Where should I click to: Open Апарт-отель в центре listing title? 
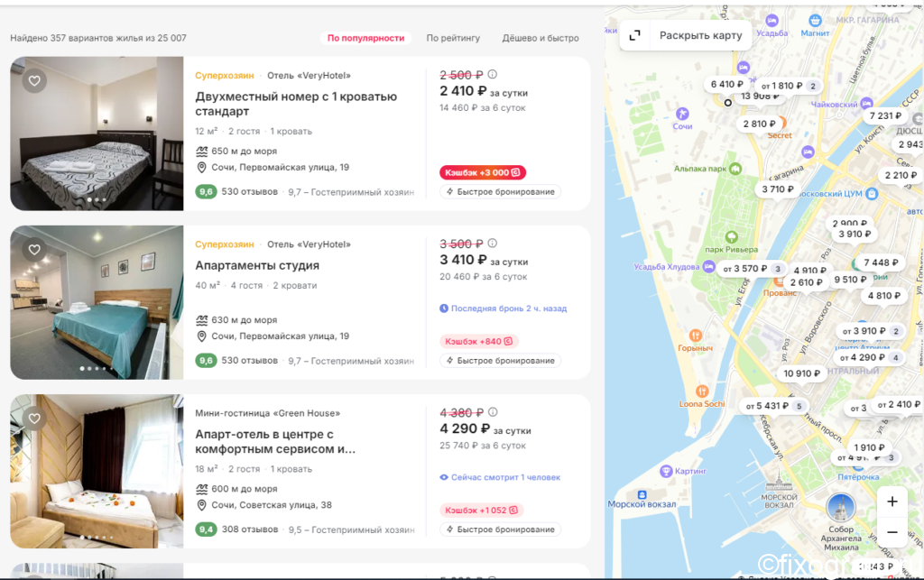tap(275, 442)
